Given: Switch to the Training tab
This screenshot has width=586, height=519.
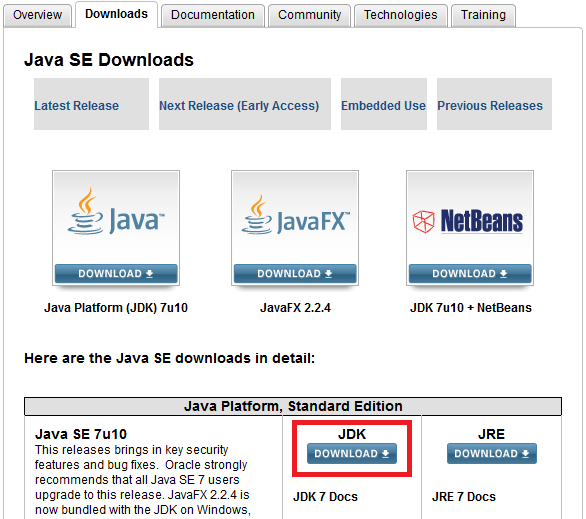Looking at the screenshot, I should coord(483,15).
